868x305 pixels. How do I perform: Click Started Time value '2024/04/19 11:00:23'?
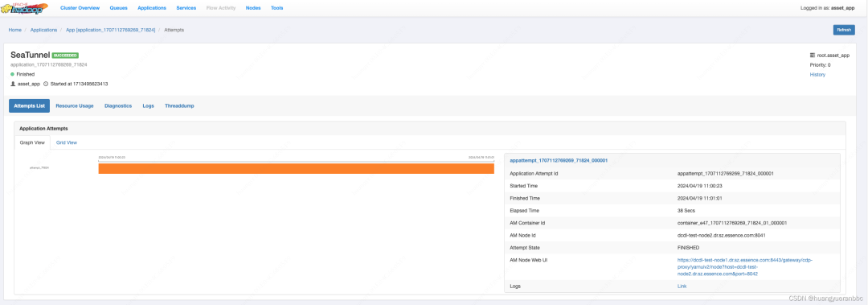[x=700, y=186]
